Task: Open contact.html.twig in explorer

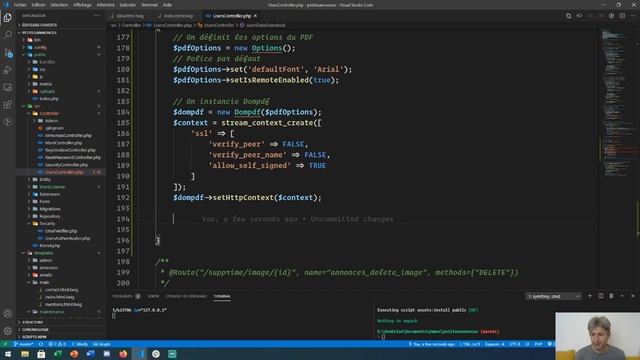Action: click(x=62, y=290)
